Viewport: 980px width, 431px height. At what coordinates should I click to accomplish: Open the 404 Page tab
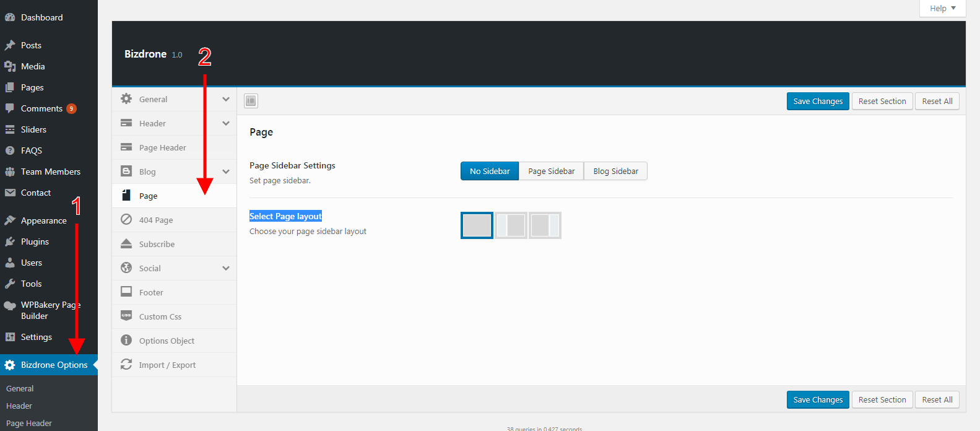(174, 220)
